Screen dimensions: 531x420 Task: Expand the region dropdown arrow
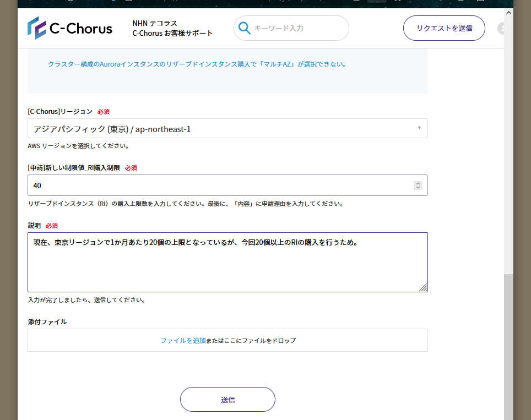coord(419,128)
